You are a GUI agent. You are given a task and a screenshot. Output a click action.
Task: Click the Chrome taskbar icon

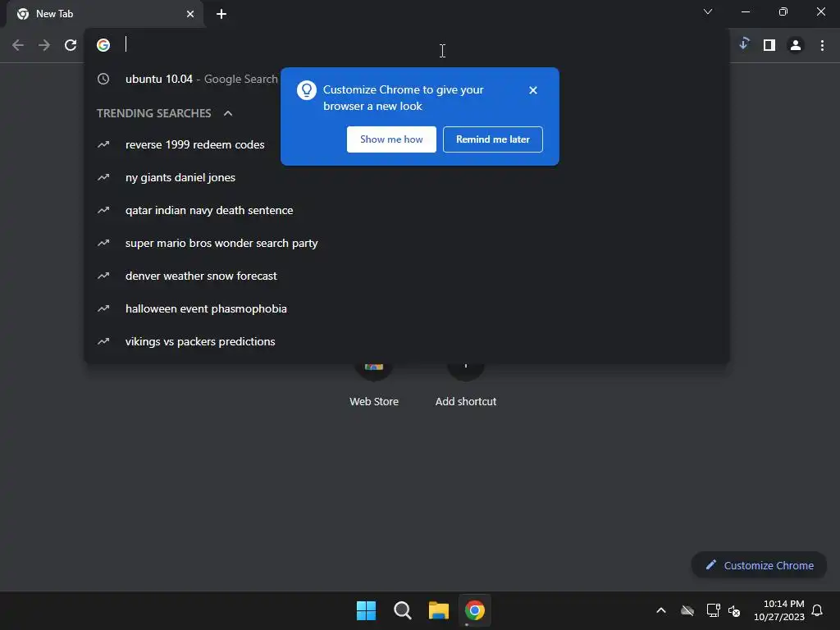475,610
